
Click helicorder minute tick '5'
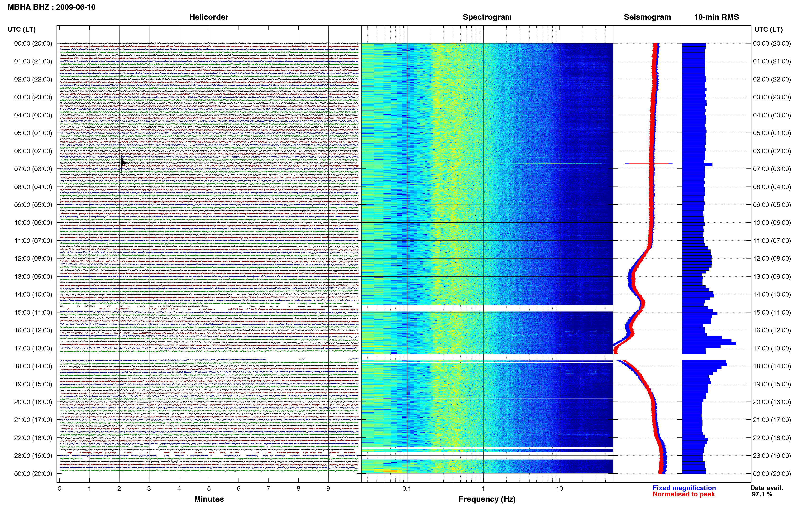pyautogui.click(x=209, y=489)
